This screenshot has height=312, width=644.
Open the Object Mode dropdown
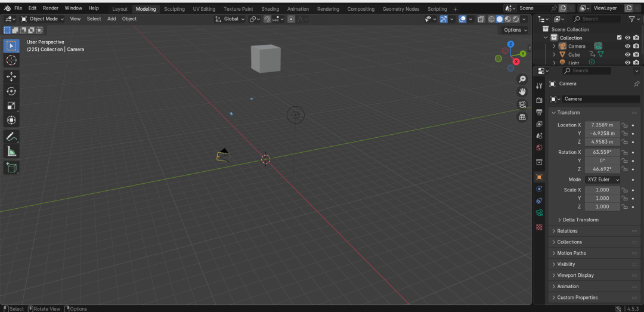43,19
